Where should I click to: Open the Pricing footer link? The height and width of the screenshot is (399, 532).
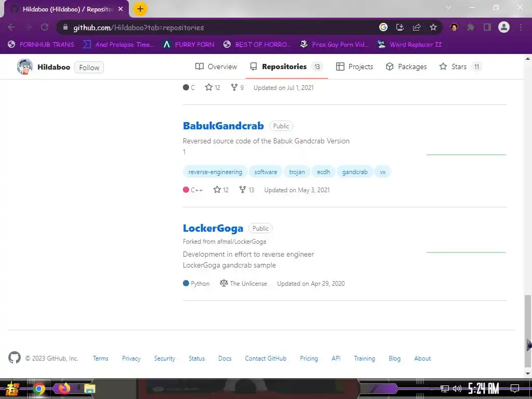coord(309,358)
